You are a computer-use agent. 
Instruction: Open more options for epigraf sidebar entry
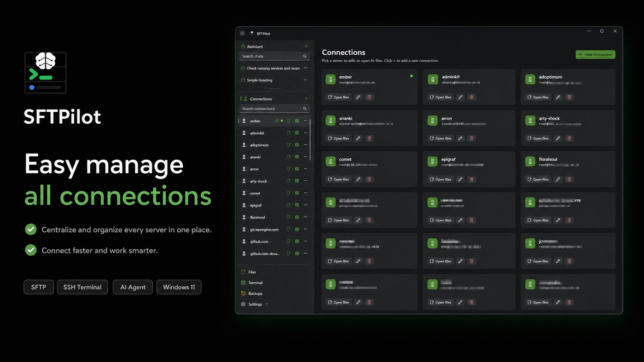click(x=305, y=205)
